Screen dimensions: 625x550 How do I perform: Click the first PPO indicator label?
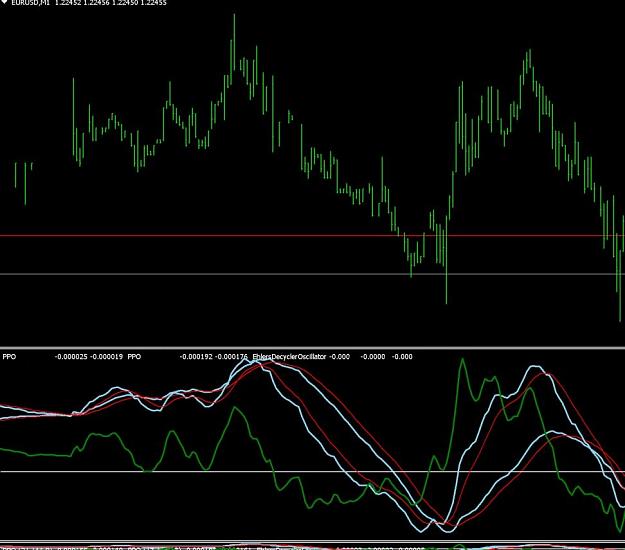(x=9, y=356)
